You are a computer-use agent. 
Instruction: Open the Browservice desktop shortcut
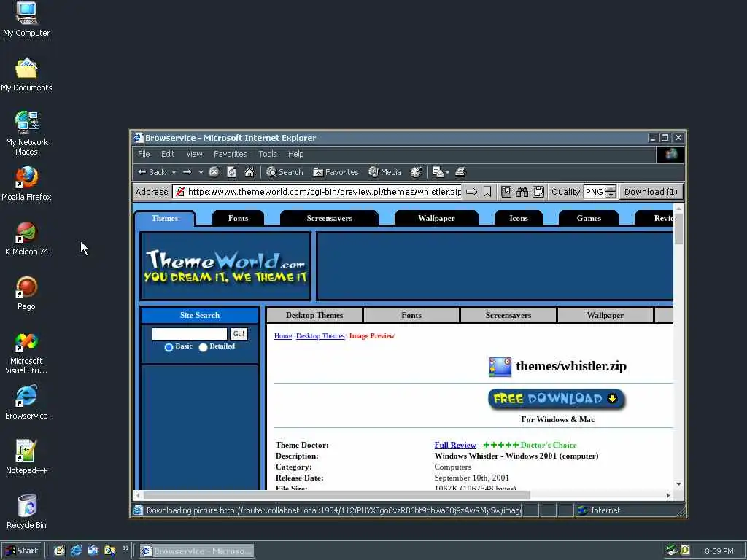tap(26, 402)
